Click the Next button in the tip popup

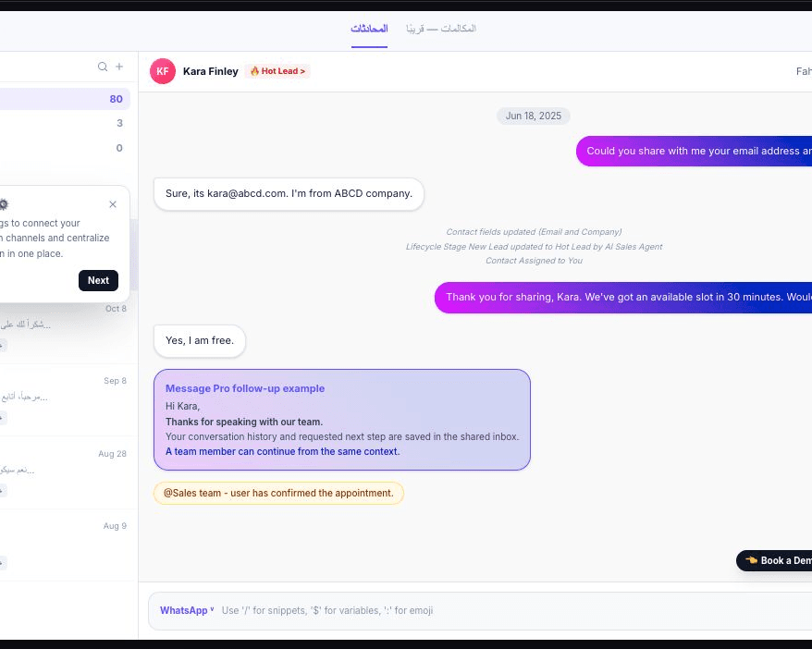98,280
